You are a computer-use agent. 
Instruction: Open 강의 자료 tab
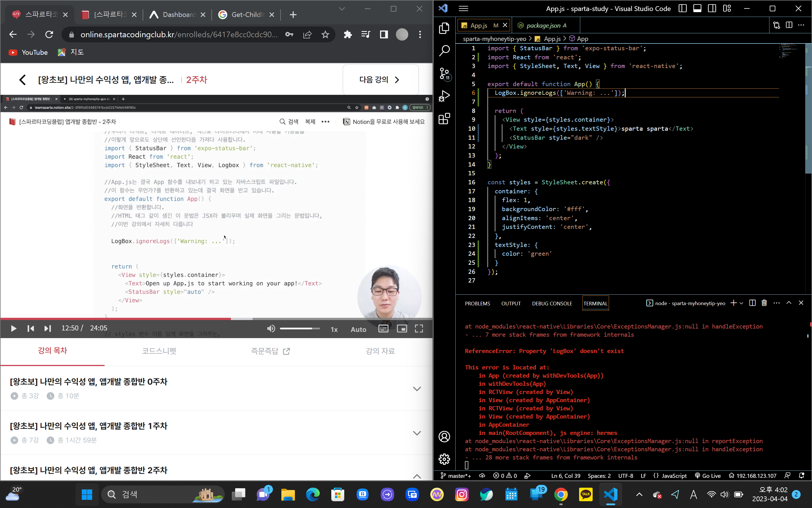380,351
